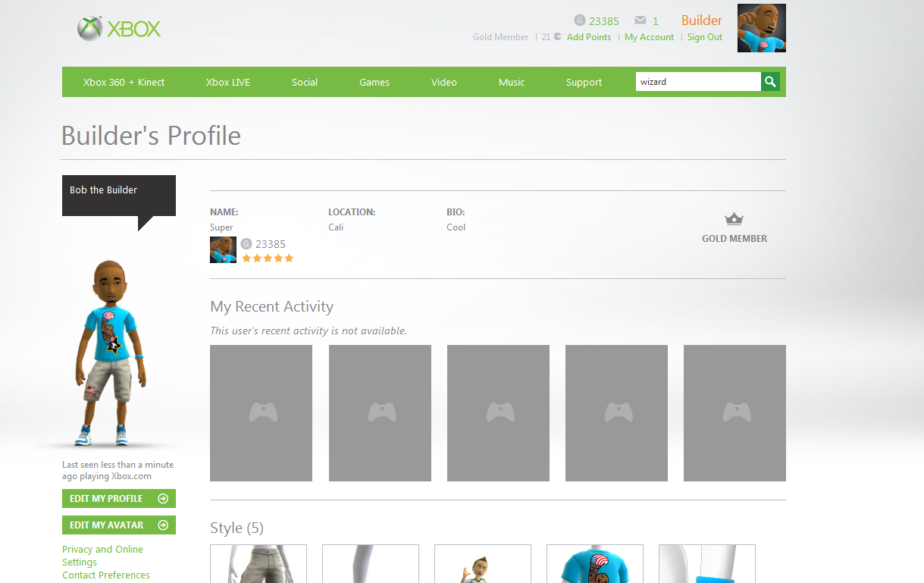
Task: Click the five-star reputation rating
Action: pyautogui.click(x=268, y=259)
